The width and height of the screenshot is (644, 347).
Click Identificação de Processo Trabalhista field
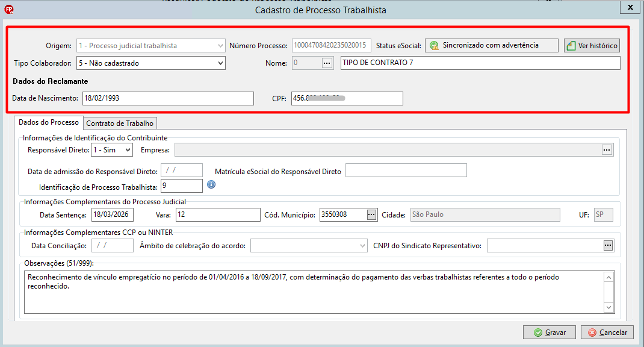(182, 186)
